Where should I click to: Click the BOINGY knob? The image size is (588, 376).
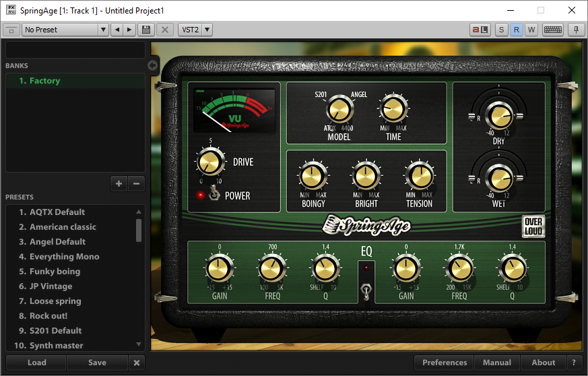(313, 176)
